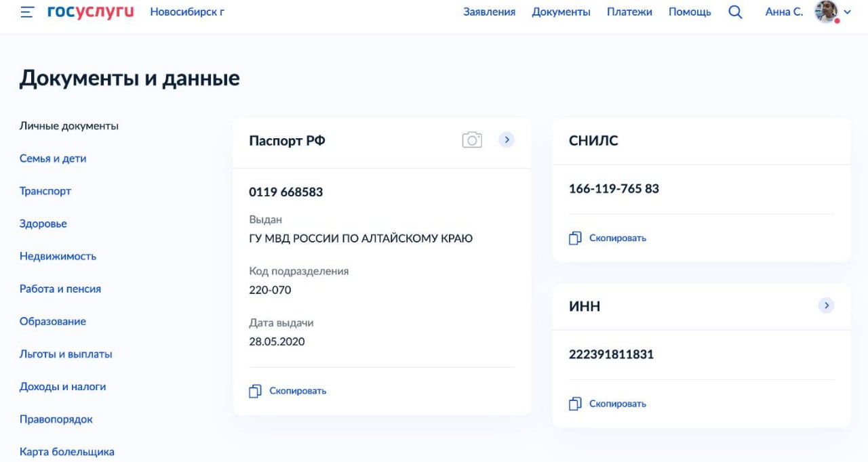Select Семья и дети category
This screenshot has height=462, width=868.
(x=53, y=159)
